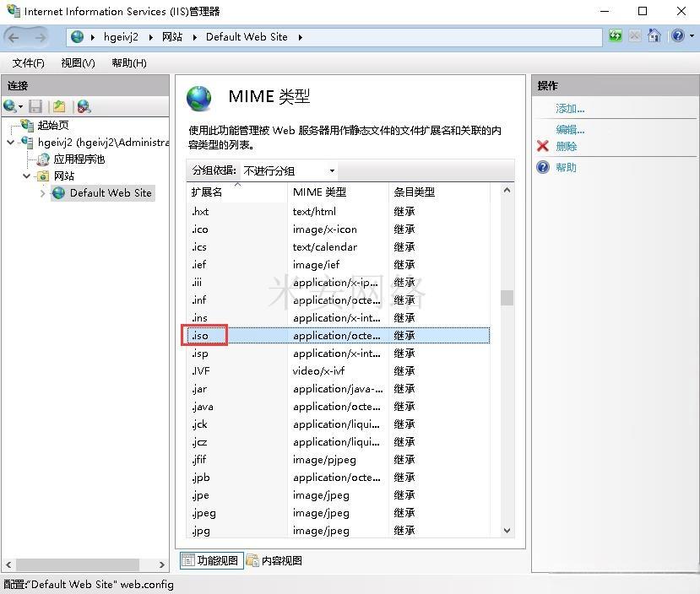700x594 pixels.
Task: Click connections pane scroll left arrow
Action: point(8,564)
